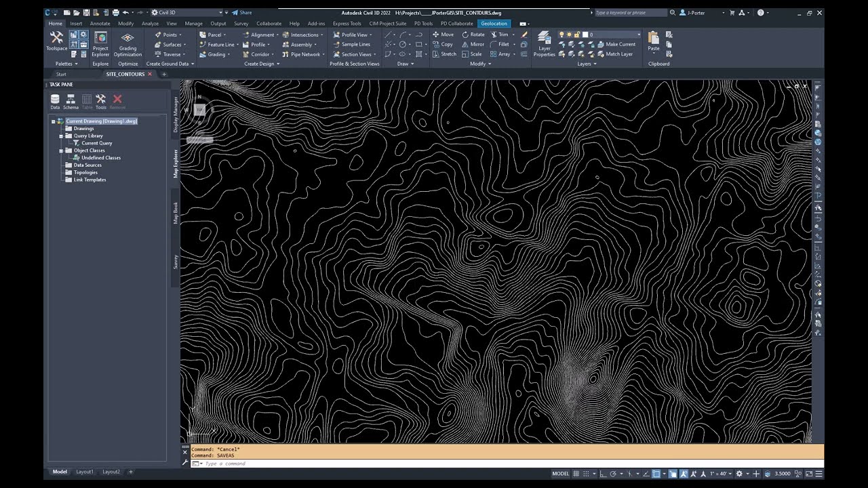868x488 pixels.
Task: Select the Scale tool
Action: (x=472, y=54)
